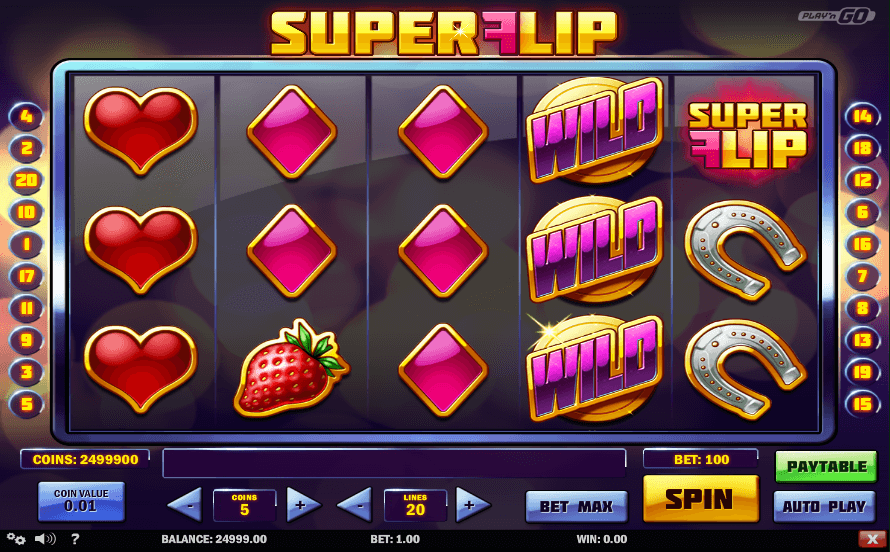Select payline 1 indicator on the left
The image size is (890, 552).
(26, 245)
